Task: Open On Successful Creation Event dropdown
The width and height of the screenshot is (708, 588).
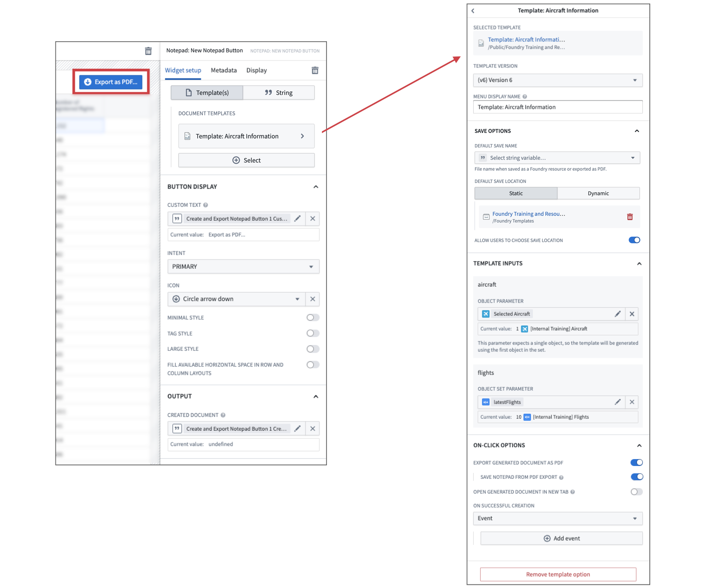Action: 558,518
